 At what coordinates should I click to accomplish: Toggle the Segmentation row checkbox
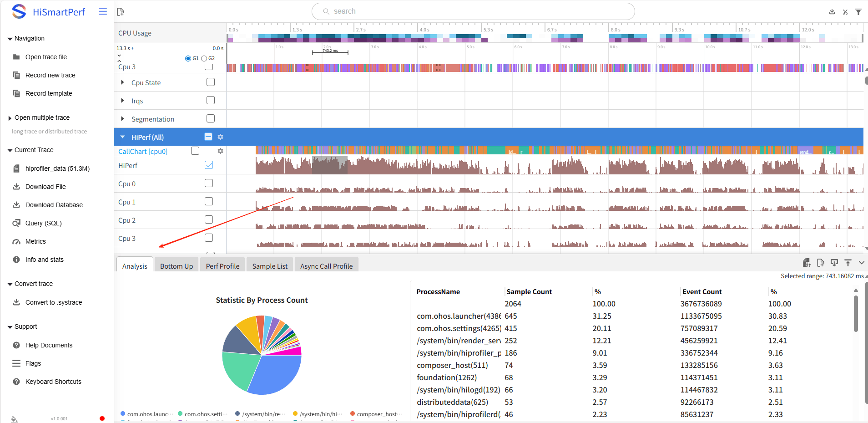[211, 118]
